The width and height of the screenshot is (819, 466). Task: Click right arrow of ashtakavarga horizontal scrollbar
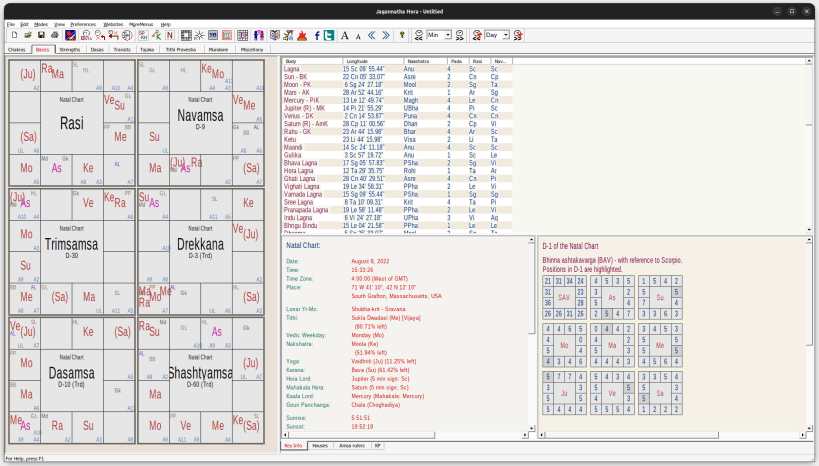coord(803,435)
